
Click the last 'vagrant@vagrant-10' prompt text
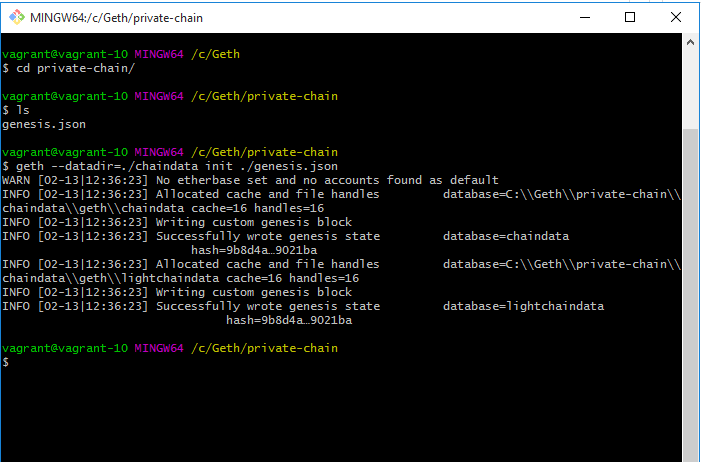pos(65,348)
